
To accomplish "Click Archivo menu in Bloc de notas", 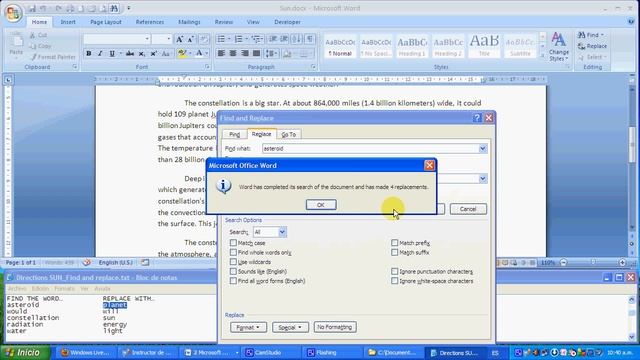I will (17, 289).
